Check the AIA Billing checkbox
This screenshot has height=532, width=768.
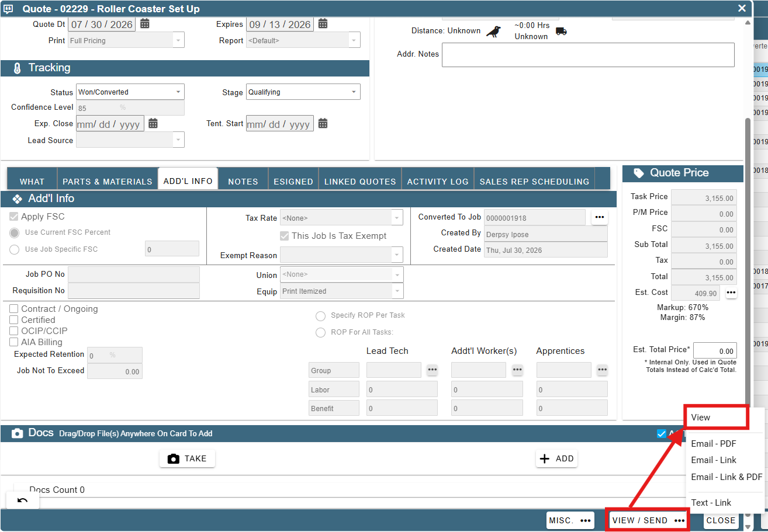14,342
